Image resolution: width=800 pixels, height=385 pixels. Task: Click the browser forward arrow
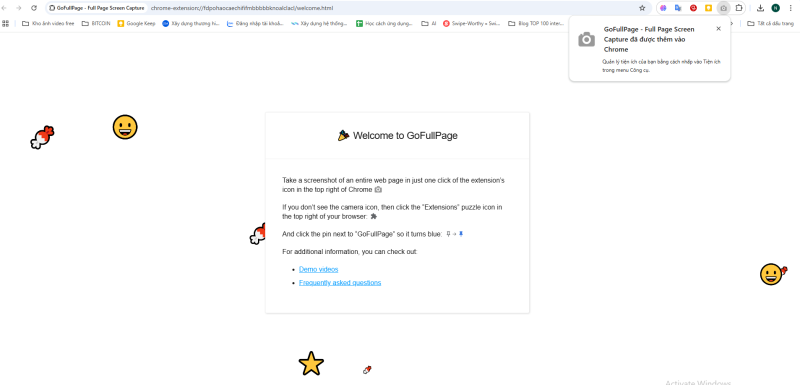click(19, 8)
